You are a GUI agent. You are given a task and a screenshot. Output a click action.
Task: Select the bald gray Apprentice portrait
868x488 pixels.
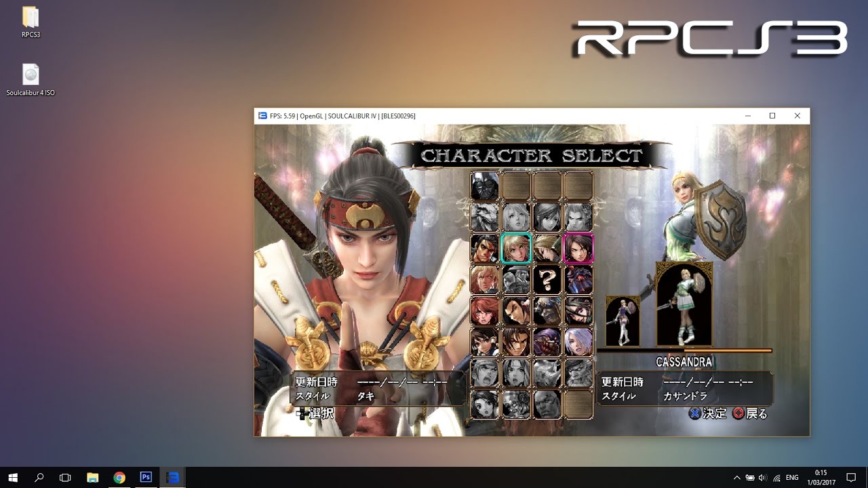(x=547, y=404)
